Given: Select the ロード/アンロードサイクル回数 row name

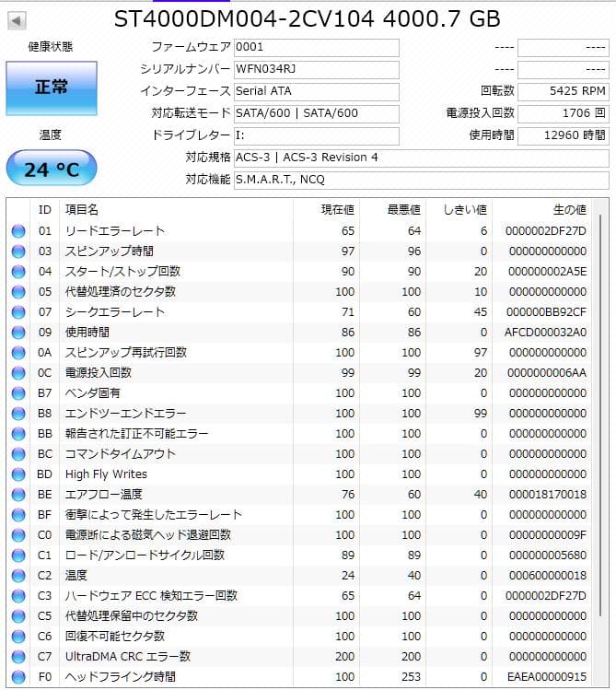Looking at the screenshot, I should (x=145, y=556).
